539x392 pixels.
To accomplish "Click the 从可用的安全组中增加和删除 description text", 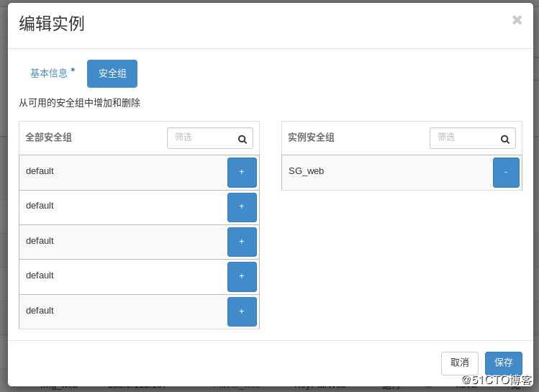I will pos(79,103).
